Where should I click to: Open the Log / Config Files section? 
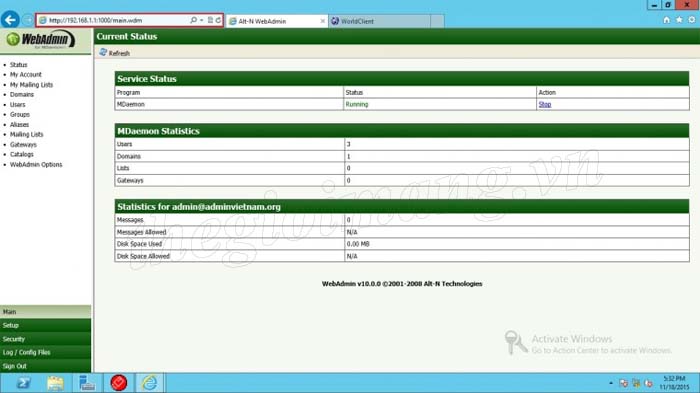[x=46, y=352]
